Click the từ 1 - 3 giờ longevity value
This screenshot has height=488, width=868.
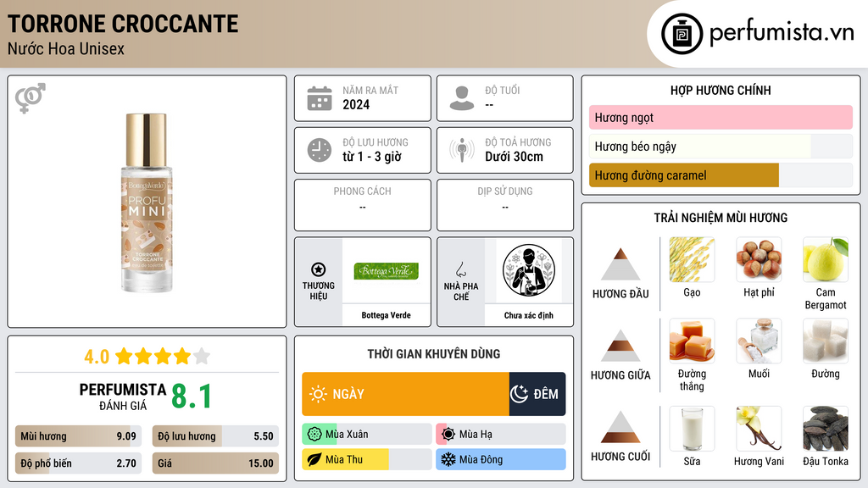tap(372, 157)
